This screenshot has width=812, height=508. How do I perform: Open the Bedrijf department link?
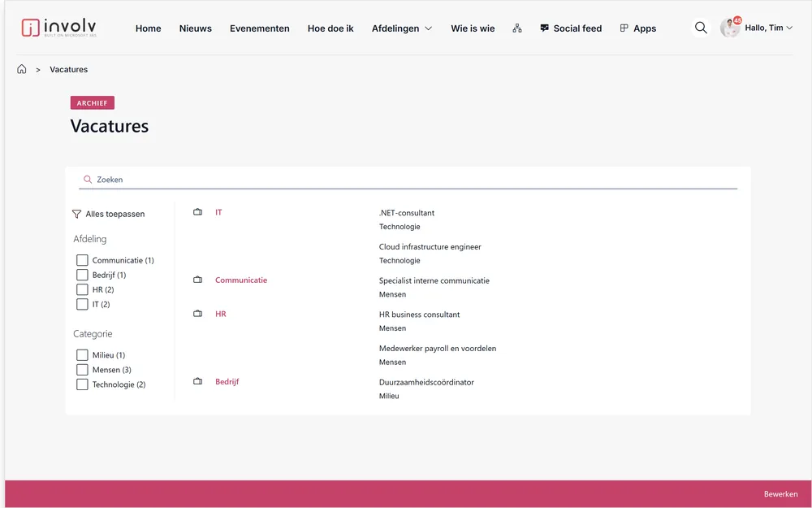[x=227, y=381]
